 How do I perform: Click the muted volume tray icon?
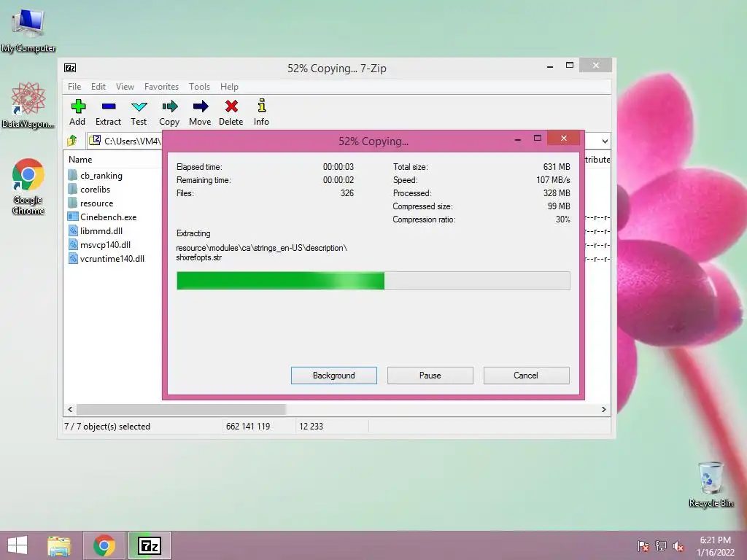pyautogui.click(x=678, y=546)
